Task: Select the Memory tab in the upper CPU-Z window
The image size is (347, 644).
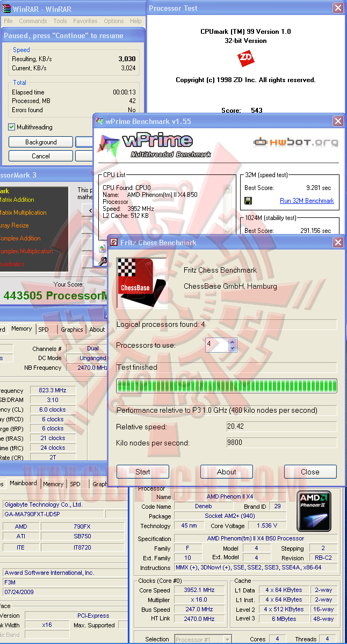Action: click(21, 329)
